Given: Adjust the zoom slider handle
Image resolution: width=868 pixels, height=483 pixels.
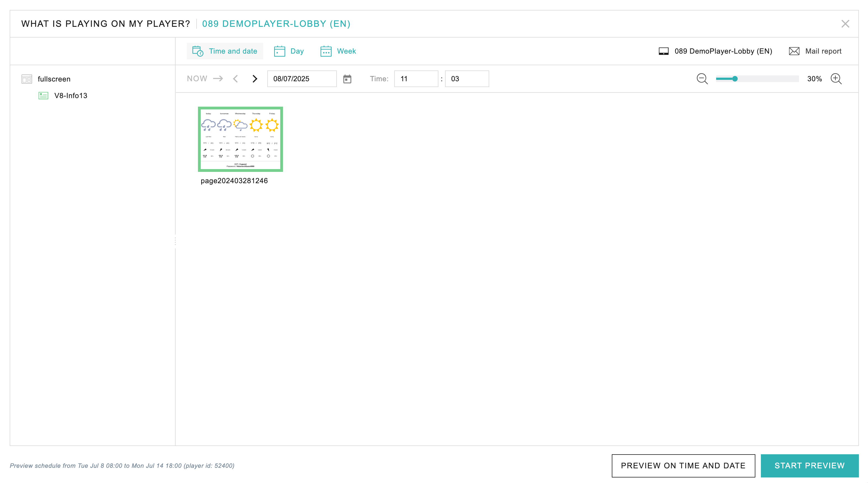Looking at the screenshot, I should (x=735, y=78).
